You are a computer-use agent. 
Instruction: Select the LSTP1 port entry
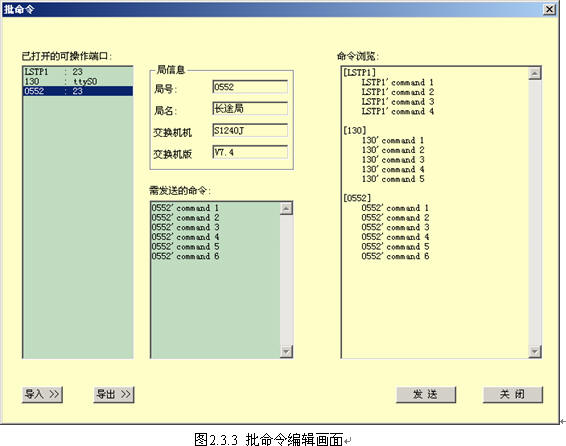pyautogui.click(x=78, y=71)
